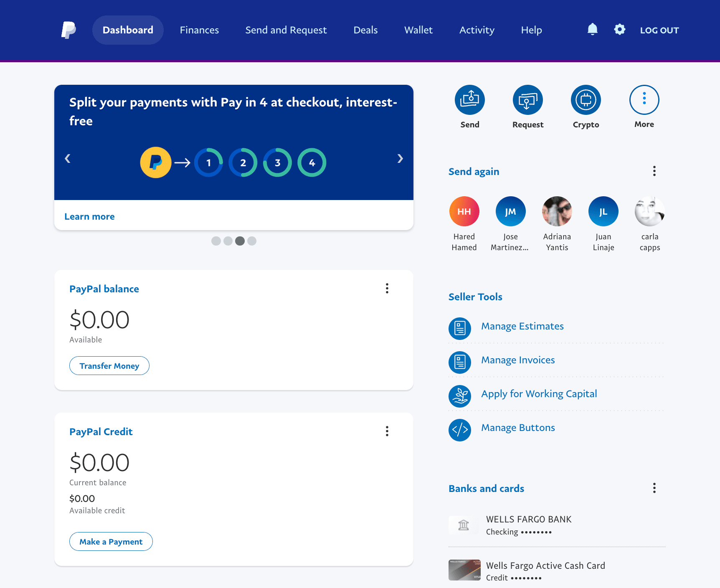Select the first carousel dot
720x588 pixels.
tap(216, 241)
